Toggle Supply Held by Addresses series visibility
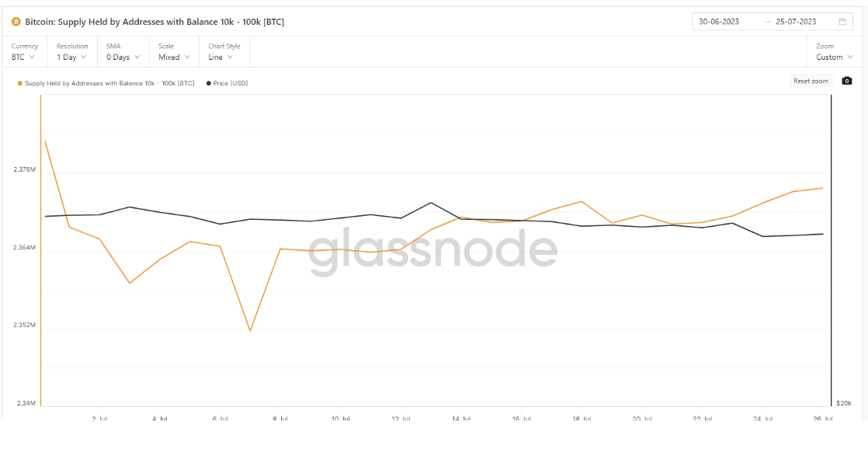This screenshot has width=868, height=449. [109, 84]
